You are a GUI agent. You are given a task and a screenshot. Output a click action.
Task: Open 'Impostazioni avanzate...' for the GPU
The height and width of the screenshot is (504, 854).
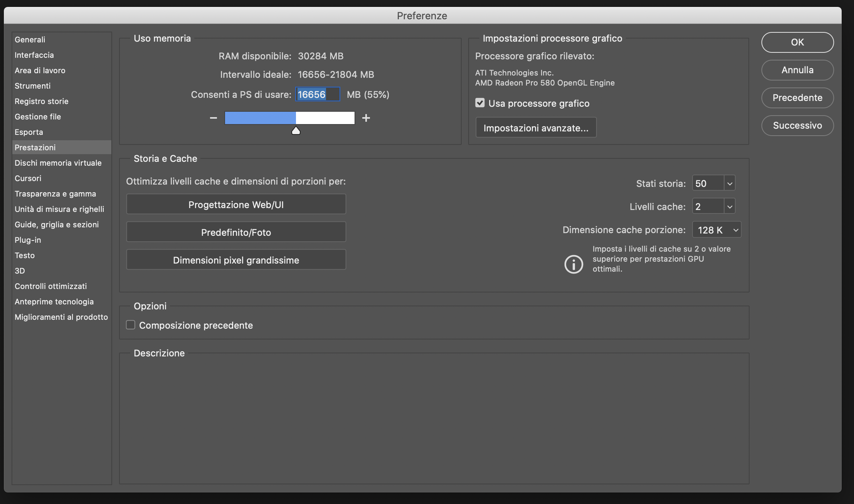(536, 127)
